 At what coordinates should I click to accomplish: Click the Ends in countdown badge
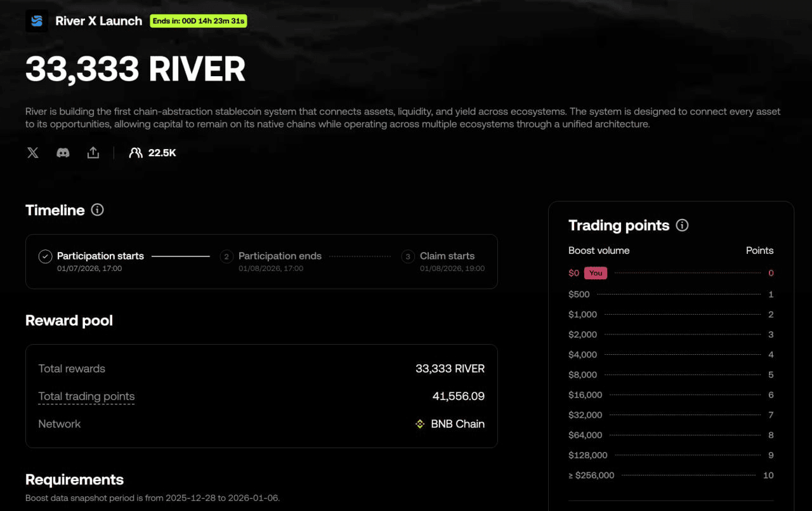199,21
